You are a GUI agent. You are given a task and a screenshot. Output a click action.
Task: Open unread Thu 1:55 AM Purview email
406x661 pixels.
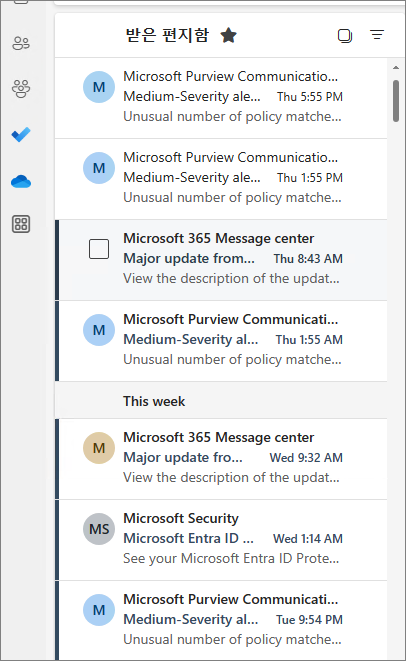[x=221, y=341]
